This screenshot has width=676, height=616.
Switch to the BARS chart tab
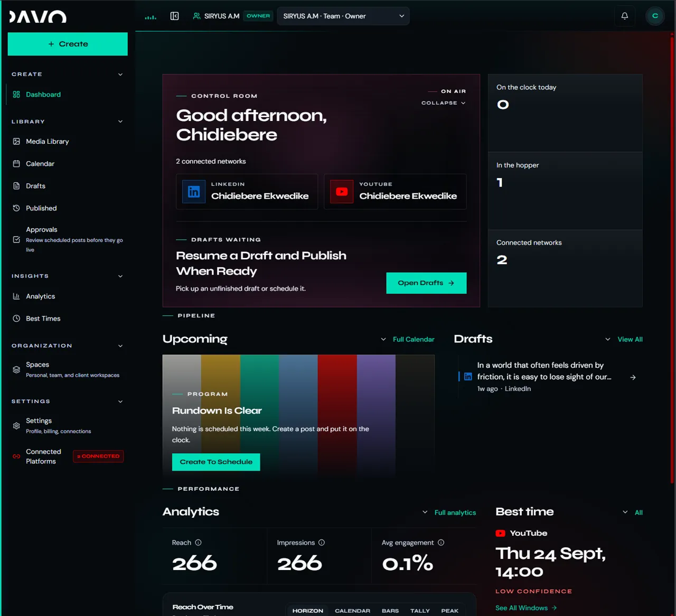pyautogui.click(x=390, y=611)
